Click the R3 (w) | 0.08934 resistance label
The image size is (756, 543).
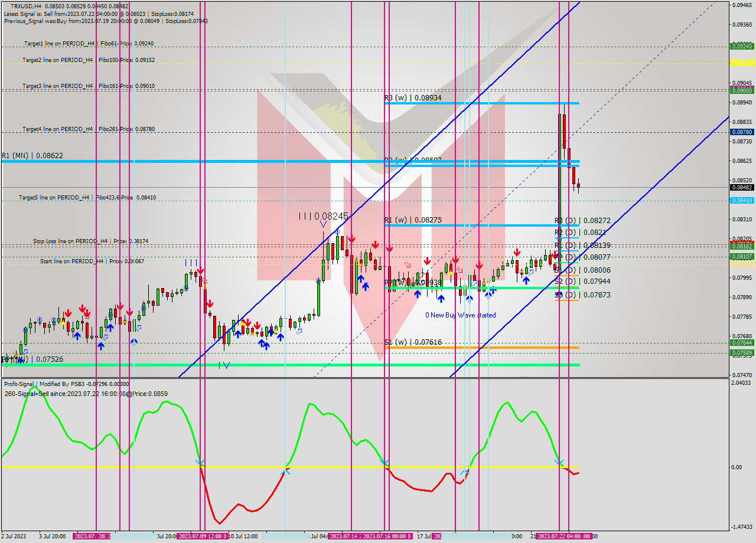click(413, 98)
